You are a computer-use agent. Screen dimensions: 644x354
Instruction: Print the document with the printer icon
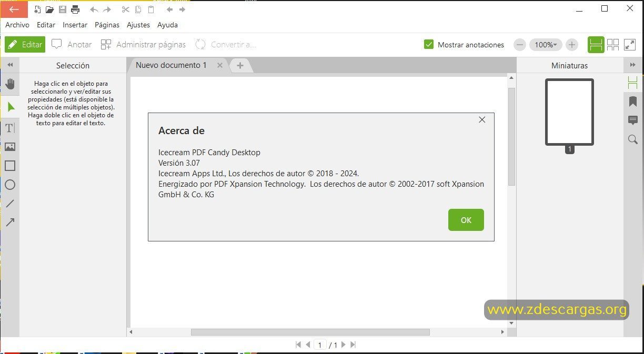coord(75,9)
